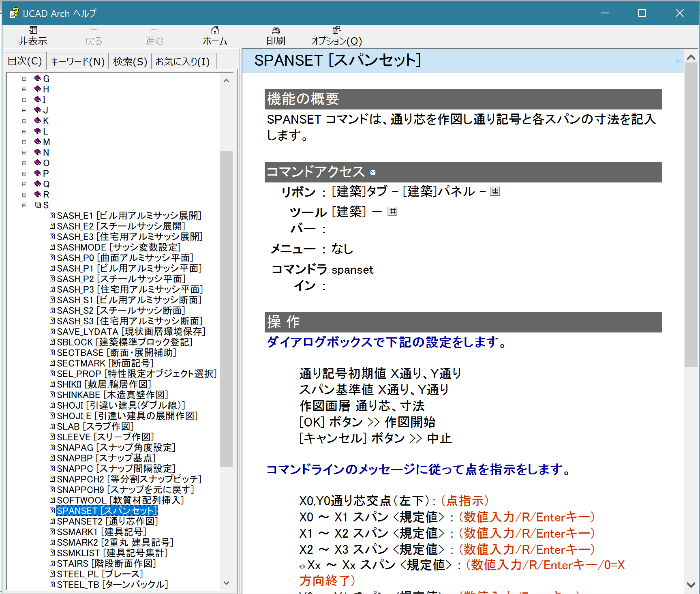Viewport: 700px width, 594px height.
Task: Collapse the S tree node
Action: [x=24, y=205]
